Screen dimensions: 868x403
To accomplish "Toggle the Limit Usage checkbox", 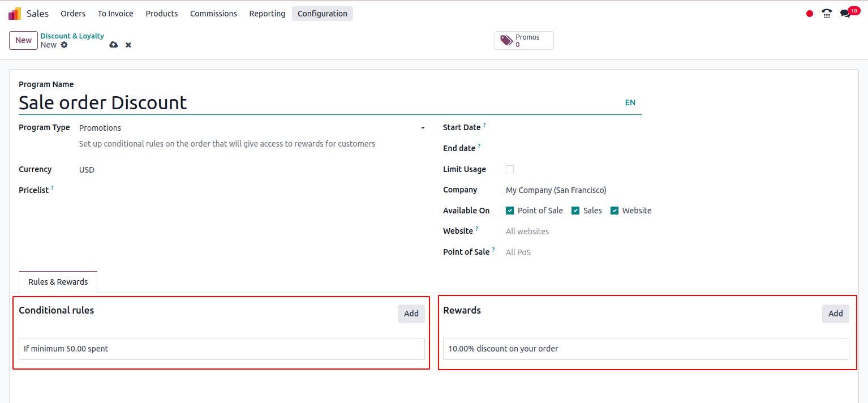I will (x=510, y=169).
